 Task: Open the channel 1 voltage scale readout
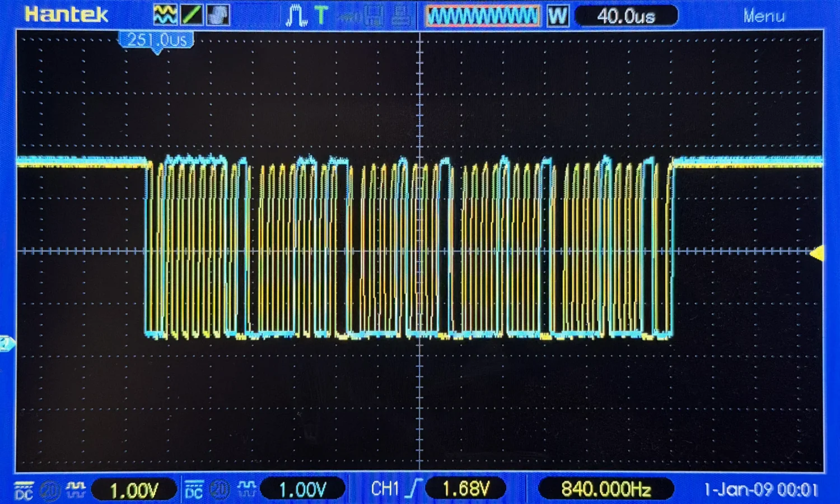[x=134, y=489]
